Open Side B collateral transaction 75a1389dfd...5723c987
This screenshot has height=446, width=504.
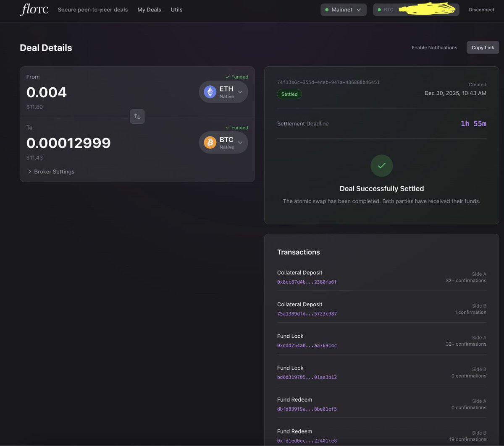tap(307, 314)
